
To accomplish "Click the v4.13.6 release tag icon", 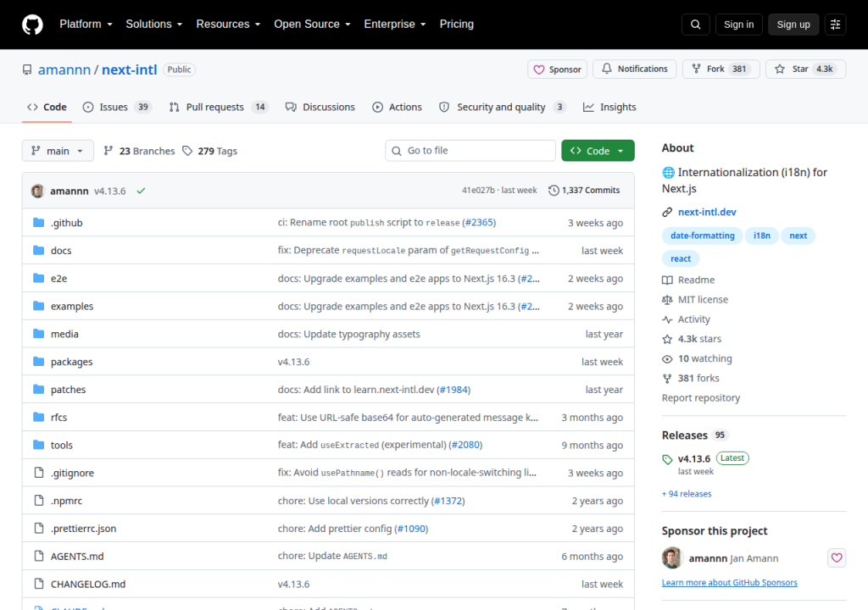I will (667, 459).
